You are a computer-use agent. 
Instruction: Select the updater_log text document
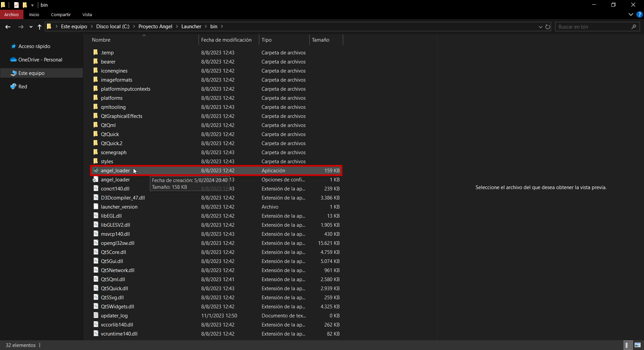(x=114, y=316)
